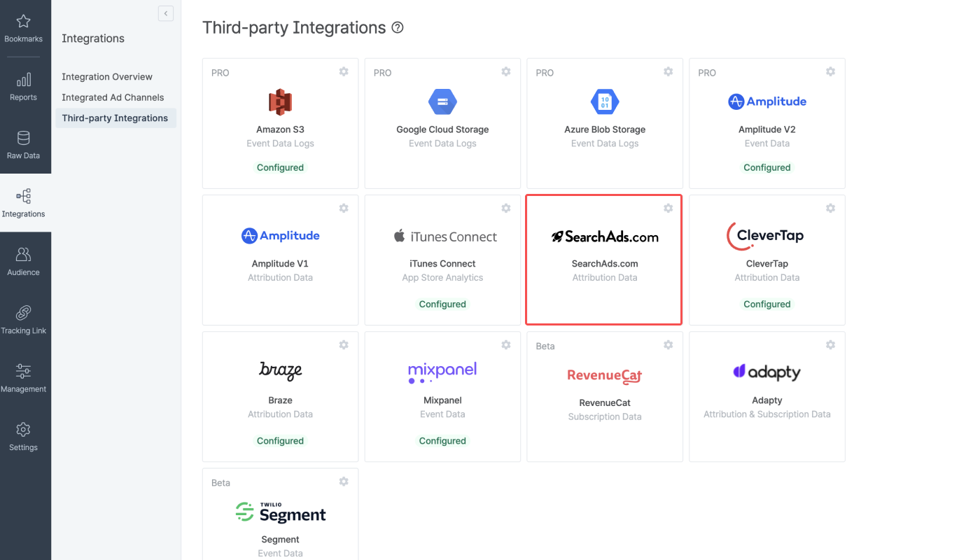Click the CleverTap logo
Viewport: 980px width, 560px height.
765,236
